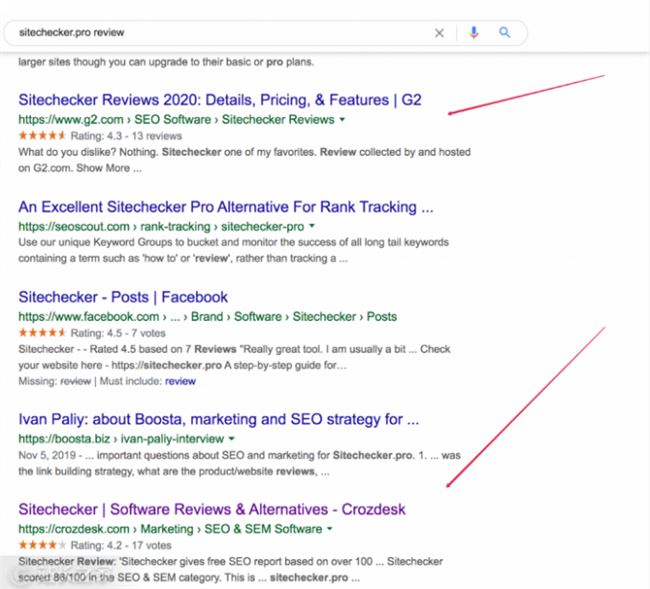Image resolution: width=650 pixels, height=589 pixels.
Task: Click the 'Use our unique Keyword Groups' snippet
Action: (x=233, y=250)
